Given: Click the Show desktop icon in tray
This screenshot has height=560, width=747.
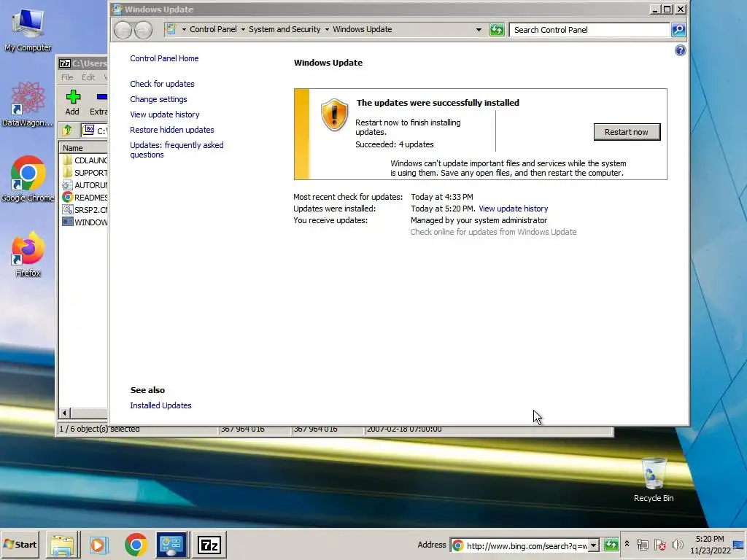Looking at the screenshot, I should tap(739, 545).
